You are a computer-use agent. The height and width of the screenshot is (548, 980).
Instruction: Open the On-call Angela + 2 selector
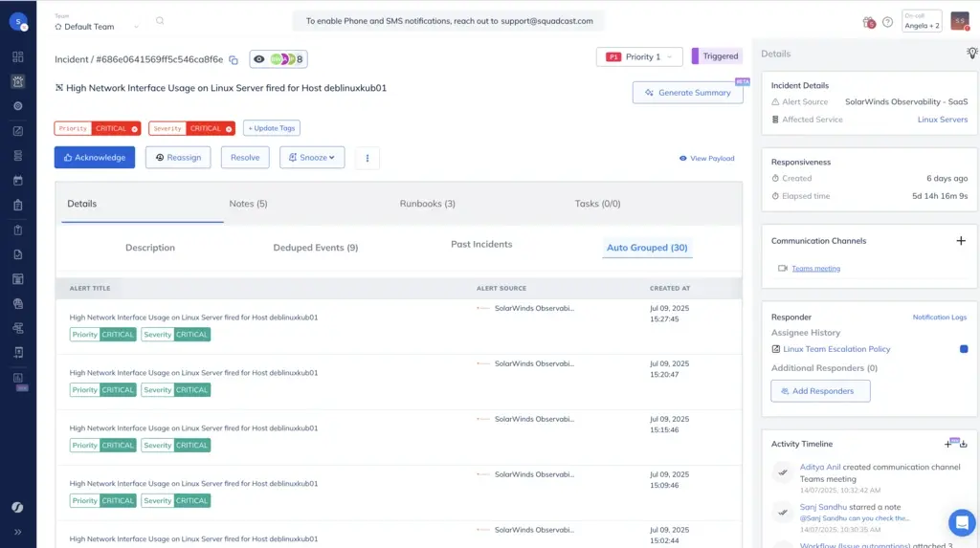[x=922, y=21]
